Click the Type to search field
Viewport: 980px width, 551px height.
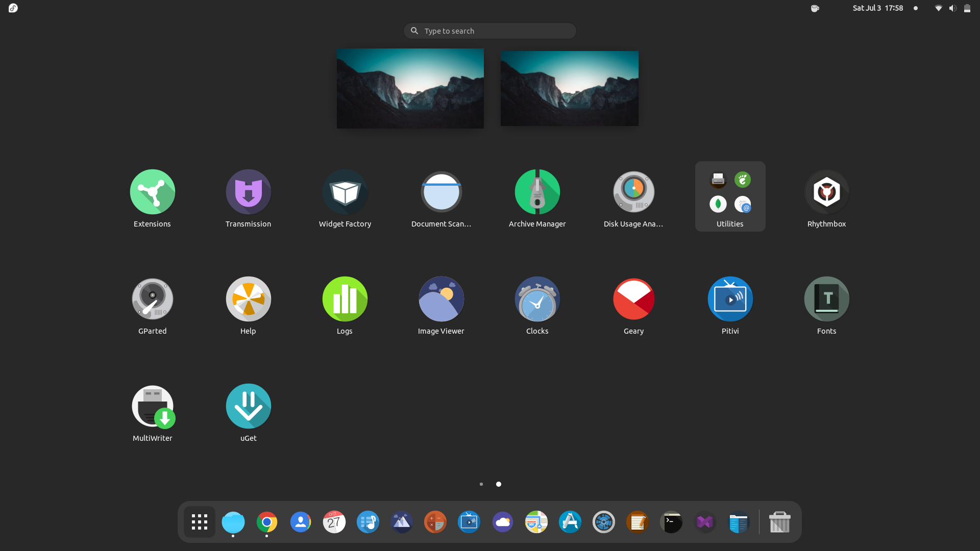[490, 31]
